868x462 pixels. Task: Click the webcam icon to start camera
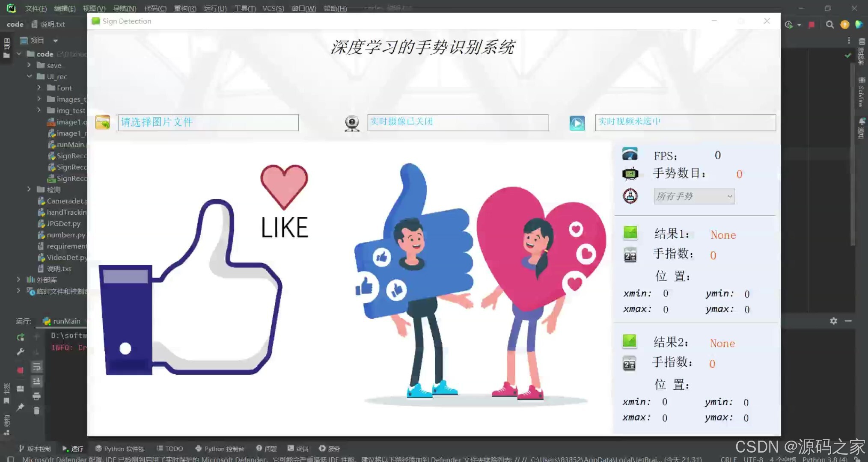(352, 123)
